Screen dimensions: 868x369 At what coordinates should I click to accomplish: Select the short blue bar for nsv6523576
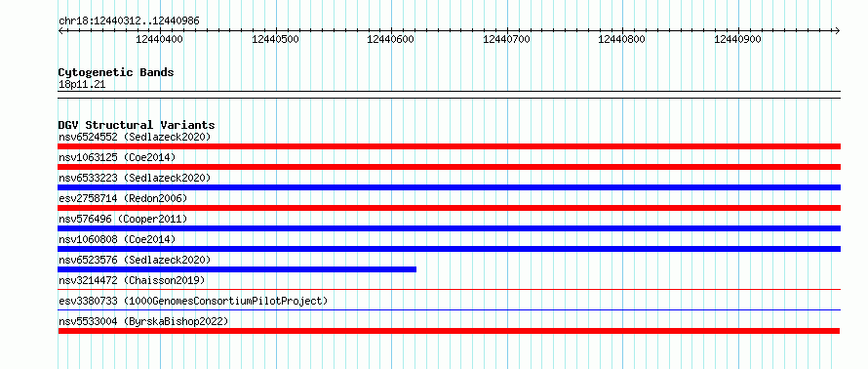click(237, 269)
